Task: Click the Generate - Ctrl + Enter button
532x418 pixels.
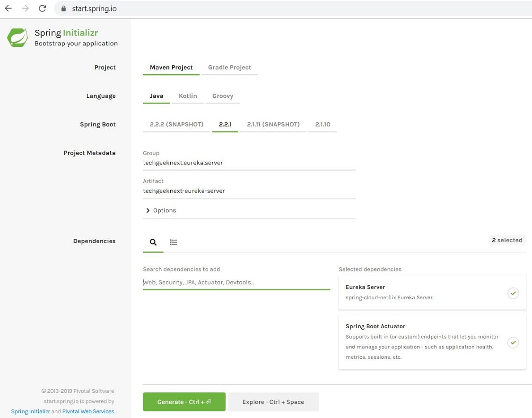Action: (x=184, y=402)
